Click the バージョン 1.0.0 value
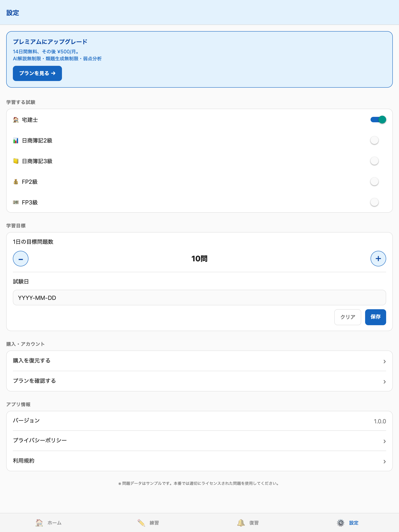The image size is (399, 532). point(380,421)
